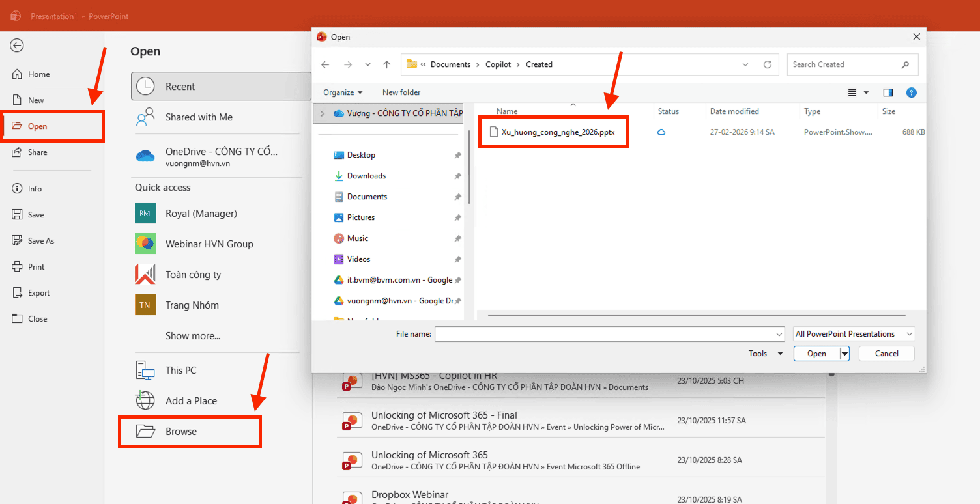
Task: Click the Show more... link
Action: click(193, 336)
